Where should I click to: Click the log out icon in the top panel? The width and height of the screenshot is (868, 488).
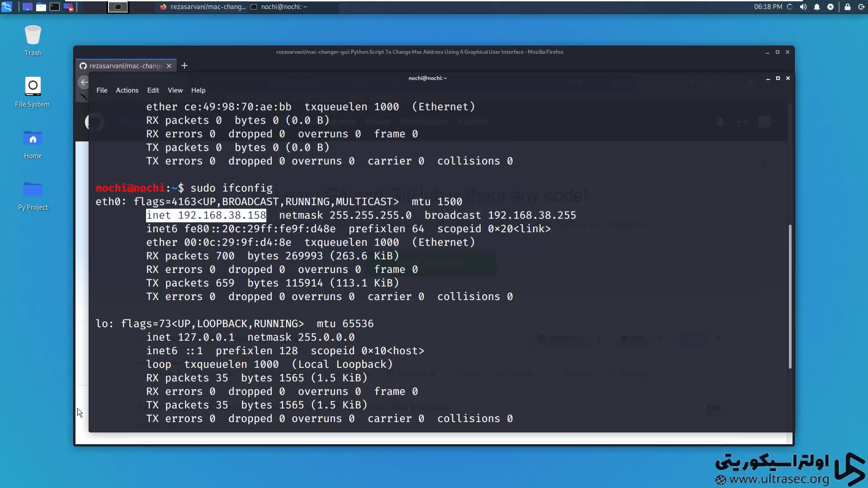(x=861, y=7)
